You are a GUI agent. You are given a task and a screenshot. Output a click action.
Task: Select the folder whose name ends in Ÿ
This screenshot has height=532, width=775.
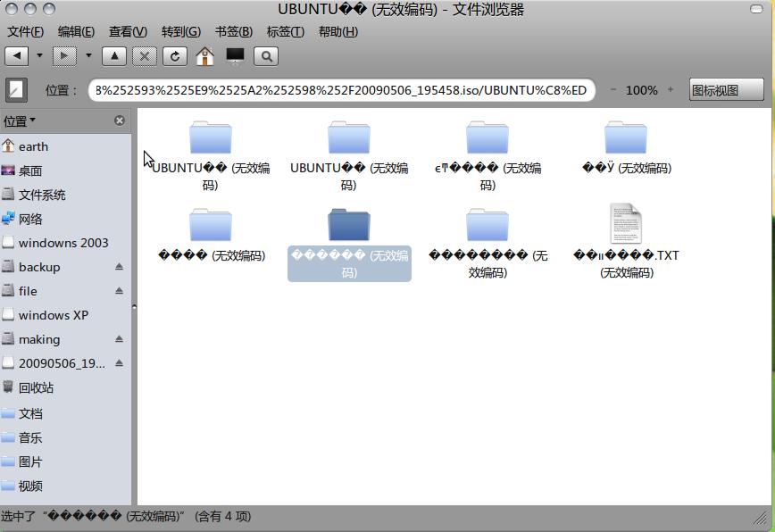pos(626,147)
